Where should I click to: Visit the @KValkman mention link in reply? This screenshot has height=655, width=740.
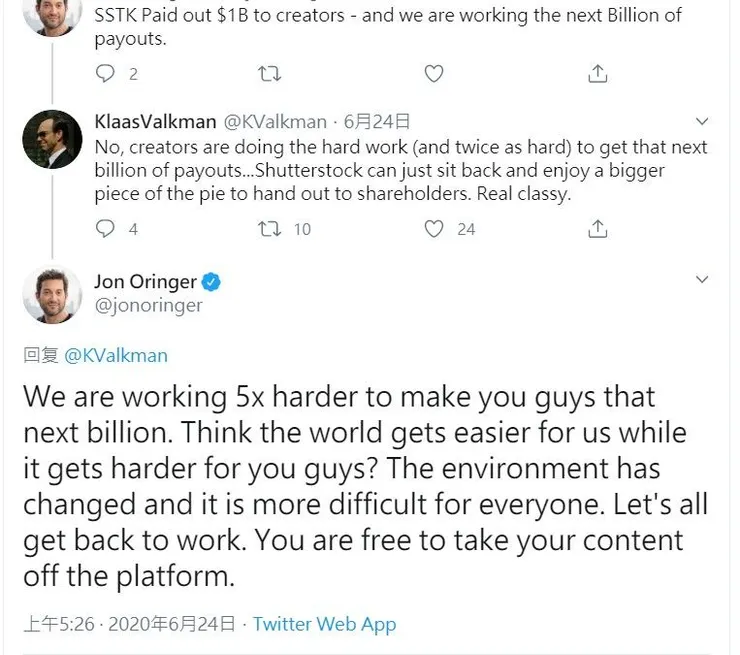point(116,355)
